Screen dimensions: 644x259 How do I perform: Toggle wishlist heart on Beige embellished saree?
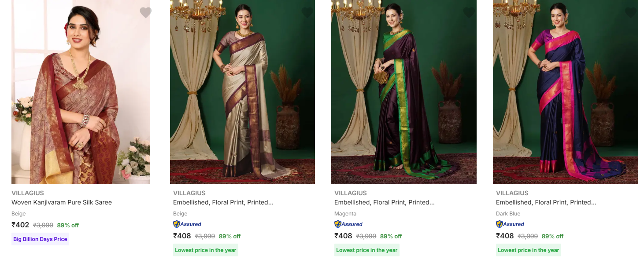(307, 12)
